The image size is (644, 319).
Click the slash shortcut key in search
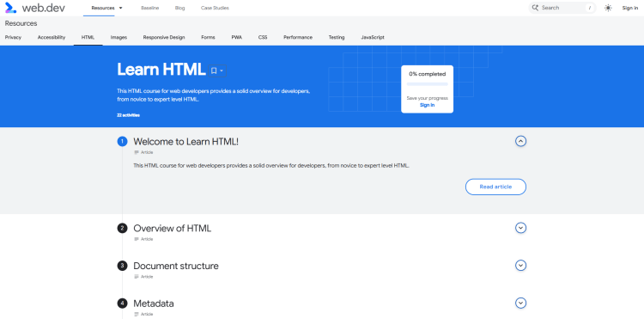[x=590, y=8]
